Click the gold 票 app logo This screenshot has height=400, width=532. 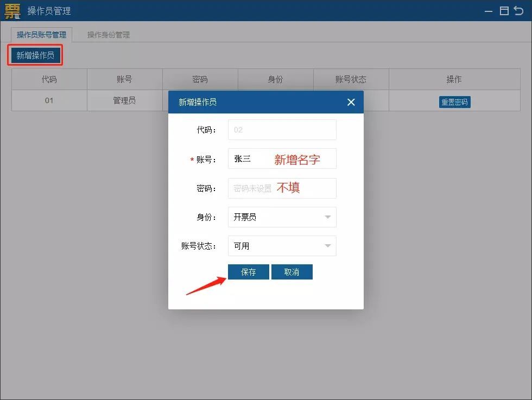point(12,10)
